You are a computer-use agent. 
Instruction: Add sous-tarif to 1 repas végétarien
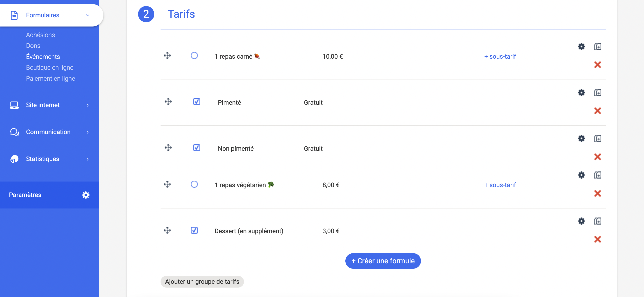500,185
